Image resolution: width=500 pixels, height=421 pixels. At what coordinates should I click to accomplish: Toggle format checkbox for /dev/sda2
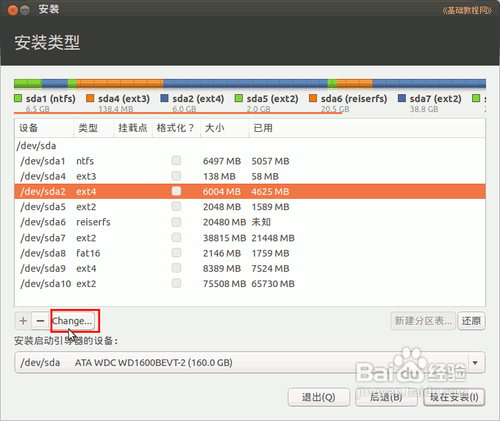tap(176, 191)
